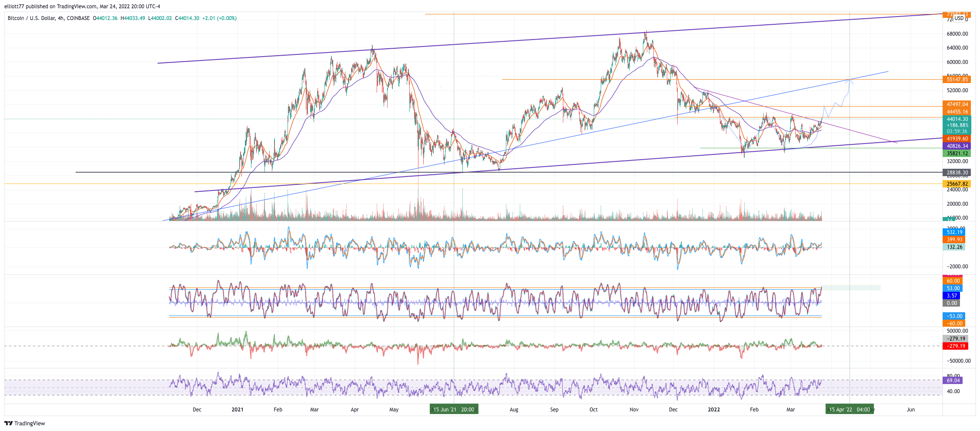Select the orange -60.00 oscillator level label

(953, 324)
